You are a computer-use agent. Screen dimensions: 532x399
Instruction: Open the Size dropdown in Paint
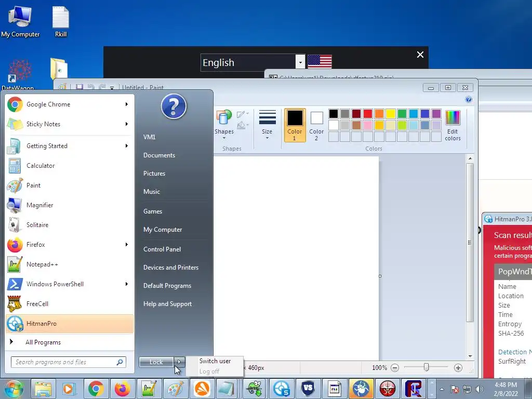[267, 125]
